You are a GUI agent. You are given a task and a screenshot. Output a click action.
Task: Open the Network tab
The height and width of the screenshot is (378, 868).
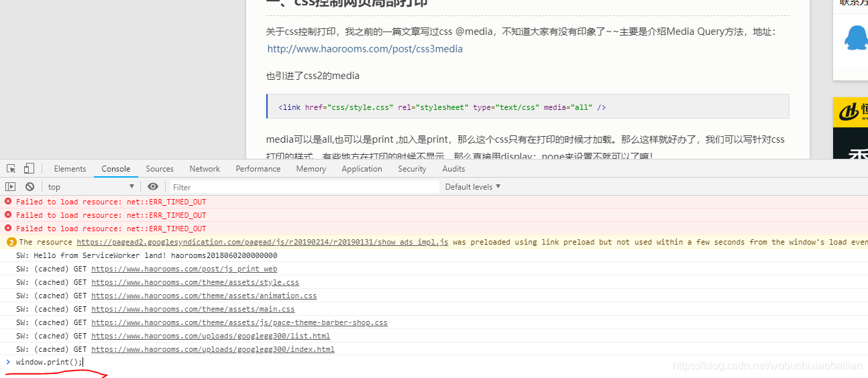pos(205,169)
